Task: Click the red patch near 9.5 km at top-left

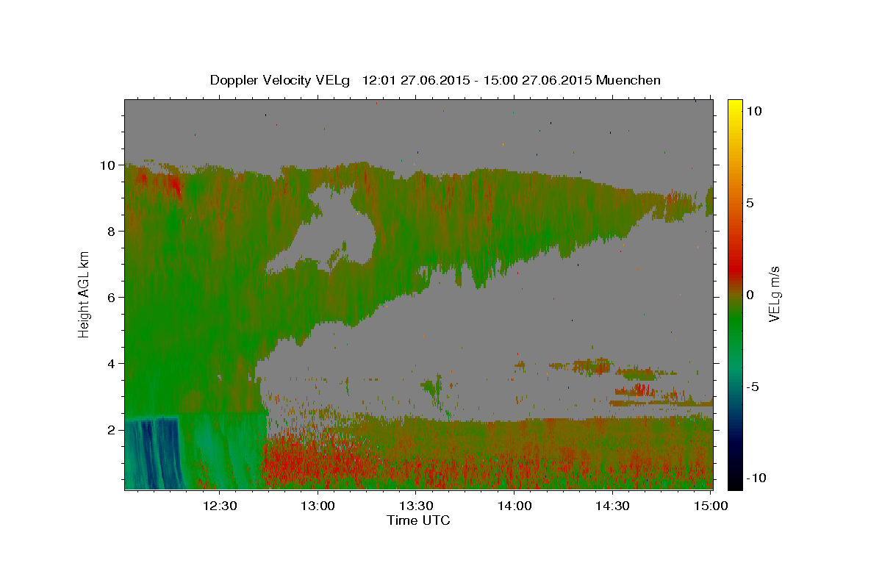Action: (174, 185)
